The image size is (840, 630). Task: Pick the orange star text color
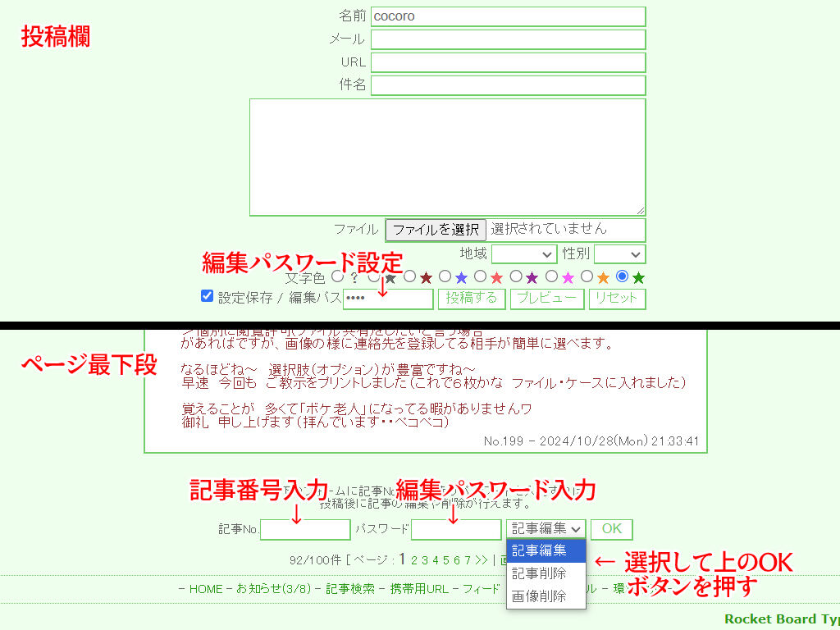[587, 277]
